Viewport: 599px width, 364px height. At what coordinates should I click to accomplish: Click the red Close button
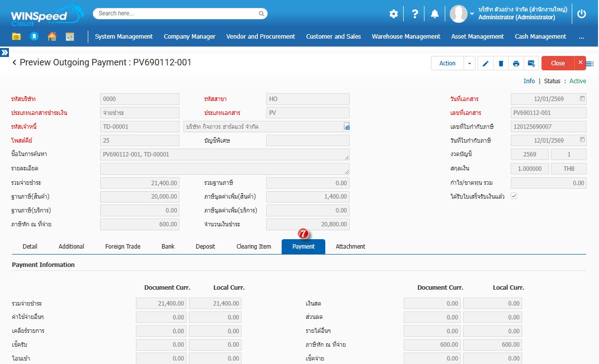coord(557,63)
